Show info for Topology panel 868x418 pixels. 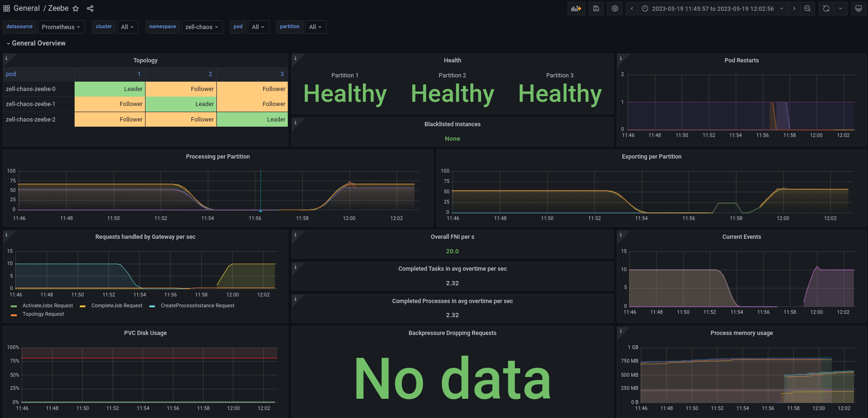click(x=7, y=58)
